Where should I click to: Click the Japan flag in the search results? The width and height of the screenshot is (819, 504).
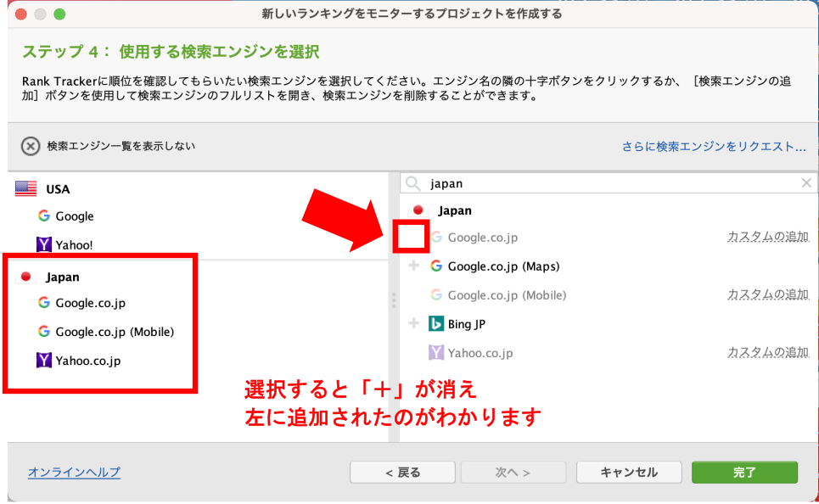point(418,210)
